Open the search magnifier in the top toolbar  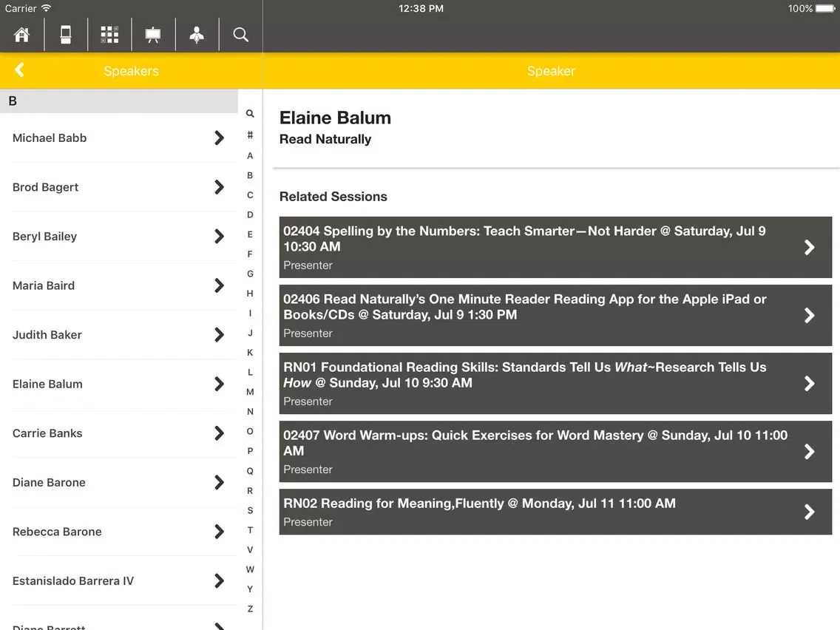coord(240,35)
